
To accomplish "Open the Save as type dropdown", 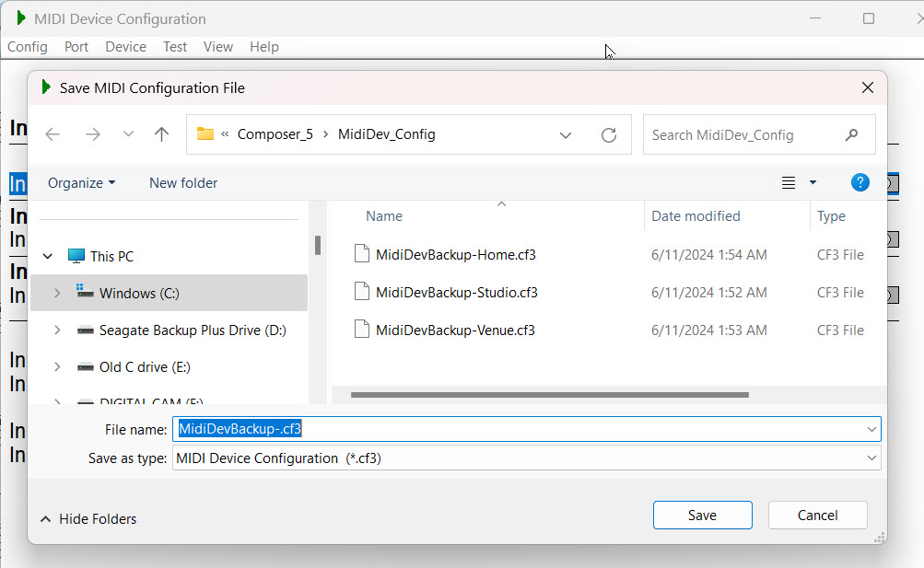I will pyautogui.click(x=871, y=458).
